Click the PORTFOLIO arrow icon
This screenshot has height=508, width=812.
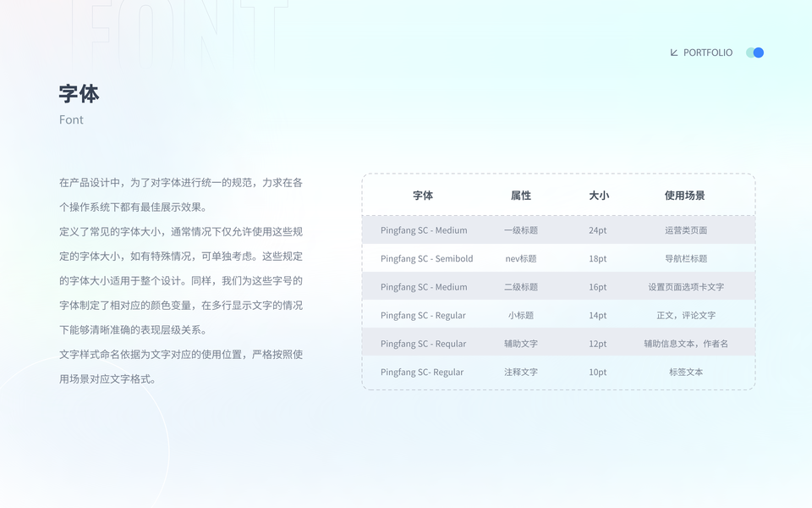[674, 52]
